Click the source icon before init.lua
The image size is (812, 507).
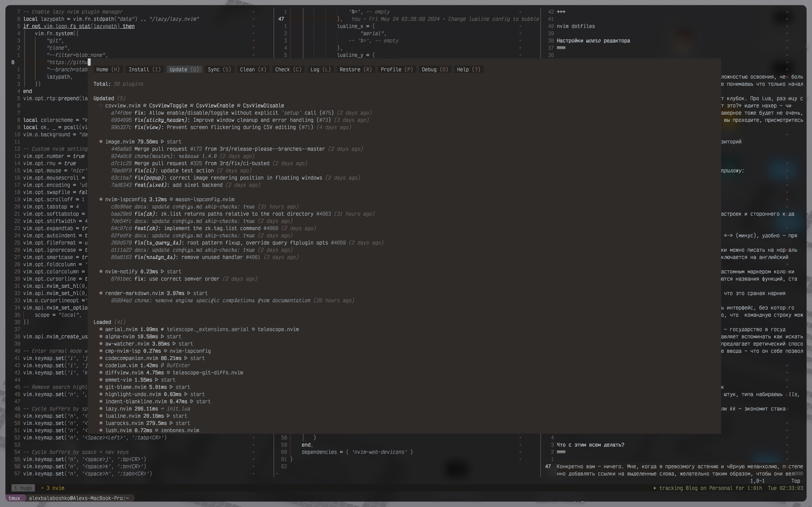coord(162,409)
